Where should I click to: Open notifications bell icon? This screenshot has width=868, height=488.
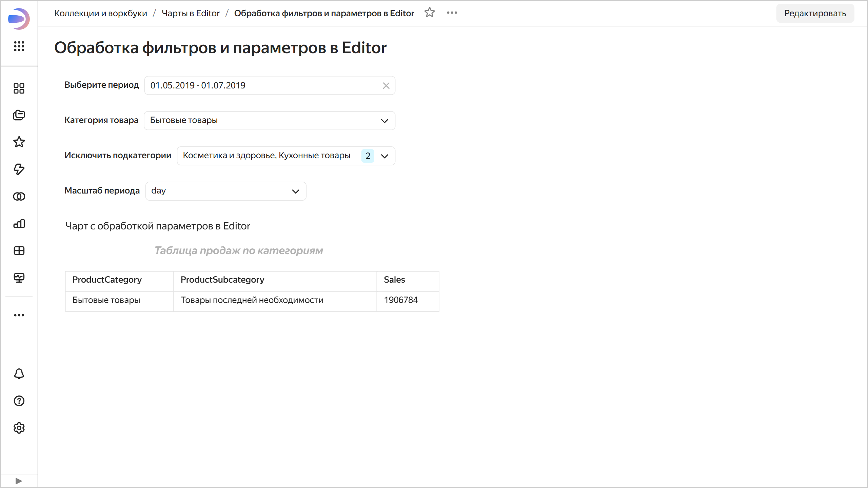(19, 374)
